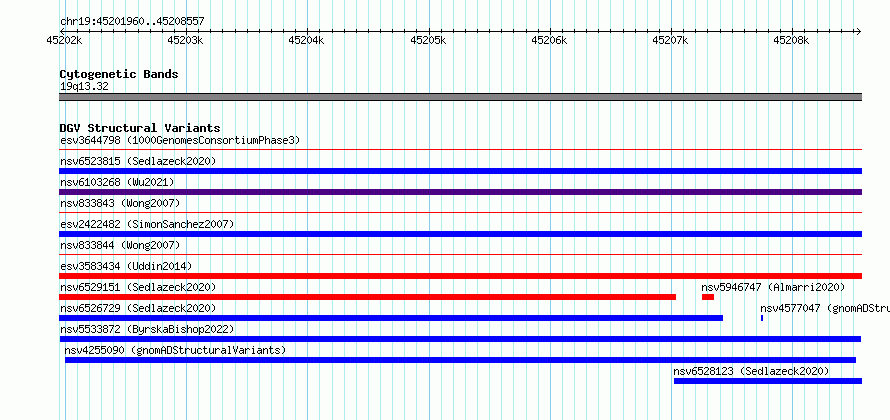Select the blue nsv4255090 variant bar

pos(460,360)
